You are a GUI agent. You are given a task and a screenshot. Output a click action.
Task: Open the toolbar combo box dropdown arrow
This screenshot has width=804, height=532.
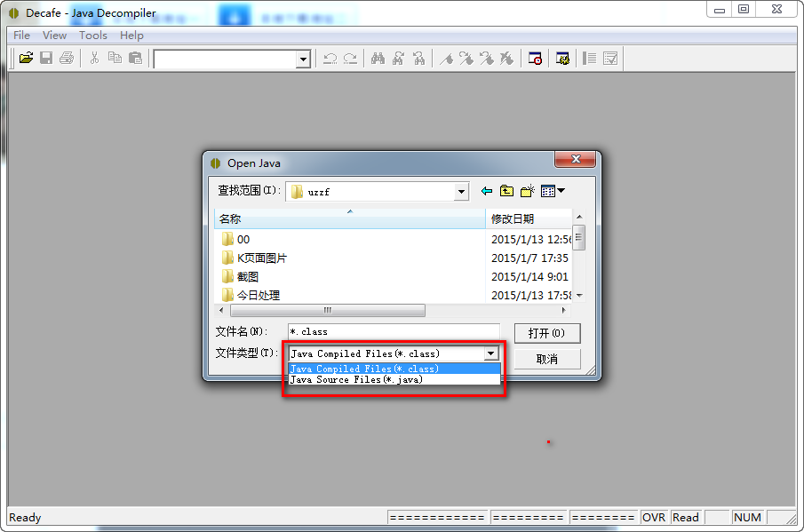pos(304,60)
